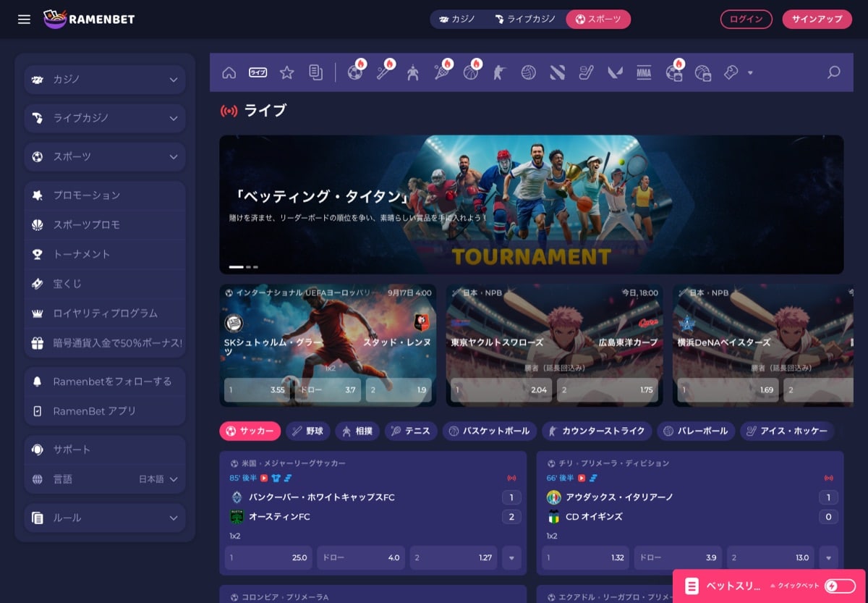
Task: Bet on Austin FC win at odds 1.27
Action: tap(454, 557)
